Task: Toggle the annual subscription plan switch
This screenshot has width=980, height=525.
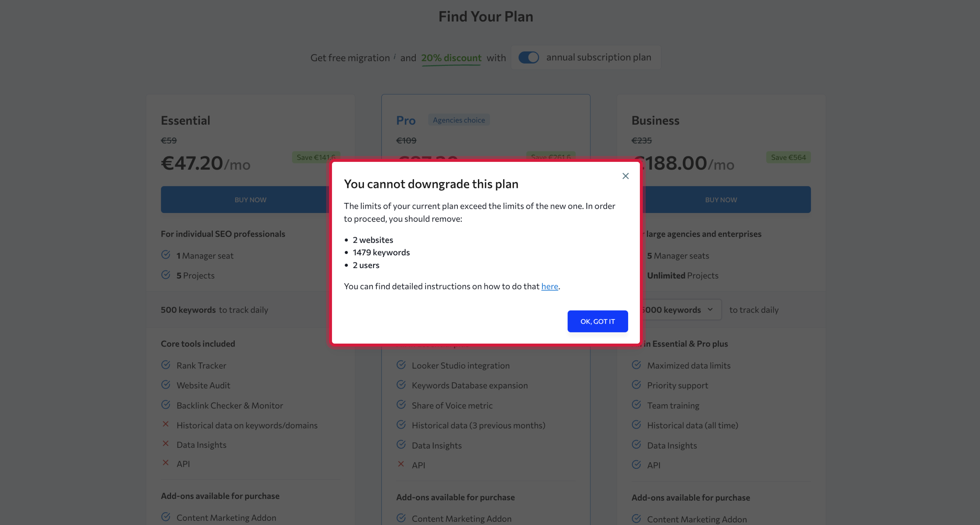Action: coord(529,57)
